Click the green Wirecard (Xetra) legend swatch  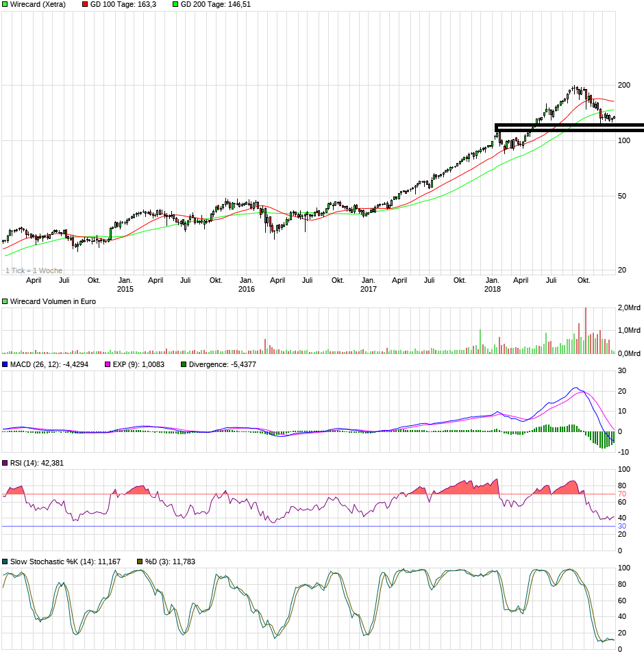(x=5, y=4)
